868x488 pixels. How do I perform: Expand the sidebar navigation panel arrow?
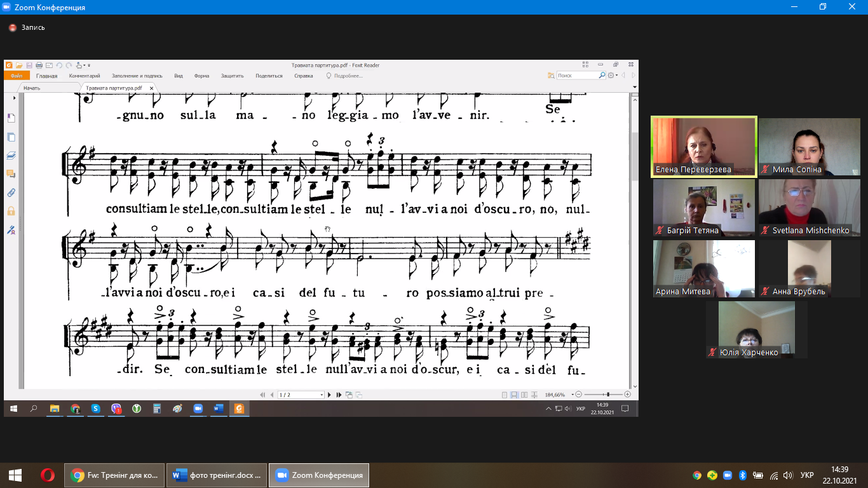point(14,98)
